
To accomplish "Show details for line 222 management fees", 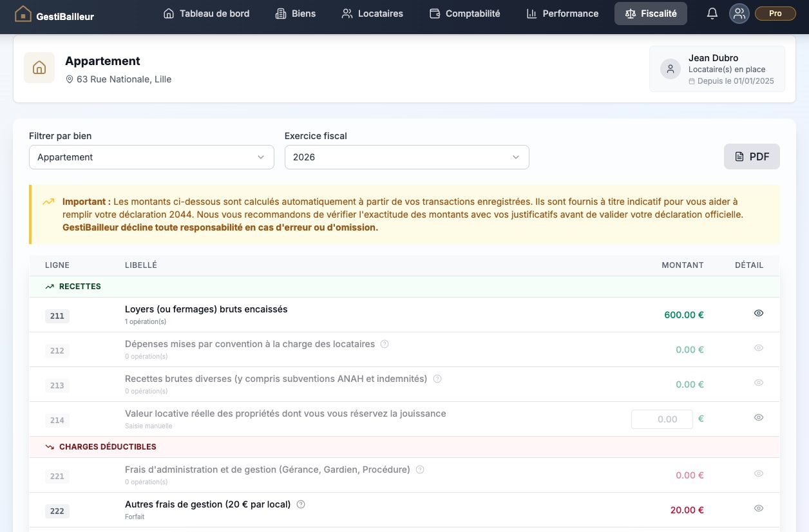I will click(x=759, y=508).
